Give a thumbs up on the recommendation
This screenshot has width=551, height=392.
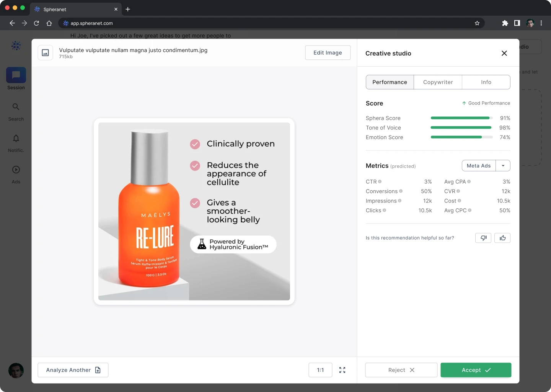coord(502,238)
